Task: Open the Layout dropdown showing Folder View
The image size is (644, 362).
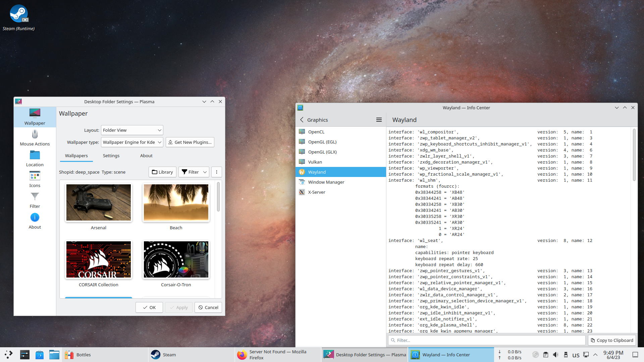Action: point(132,130)
